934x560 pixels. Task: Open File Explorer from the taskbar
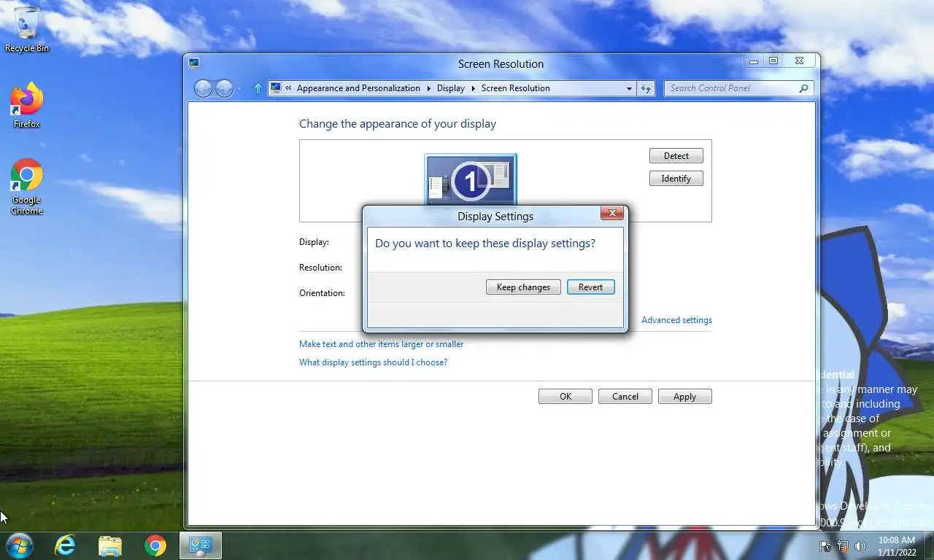tap(110, 545)
